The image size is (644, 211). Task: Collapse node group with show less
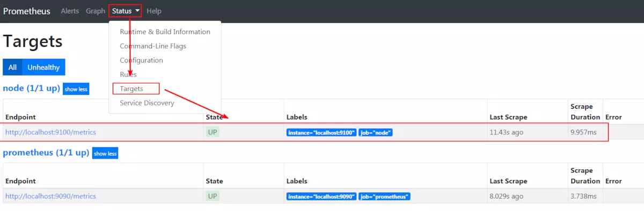76,89
